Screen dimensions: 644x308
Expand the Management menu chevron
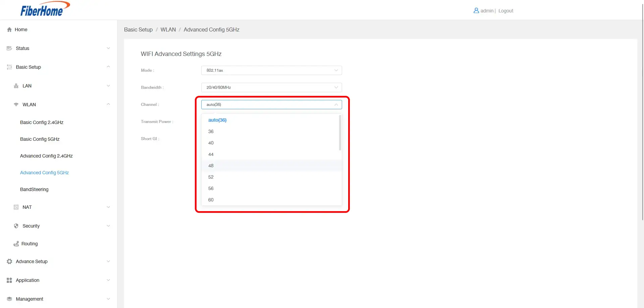108,299
